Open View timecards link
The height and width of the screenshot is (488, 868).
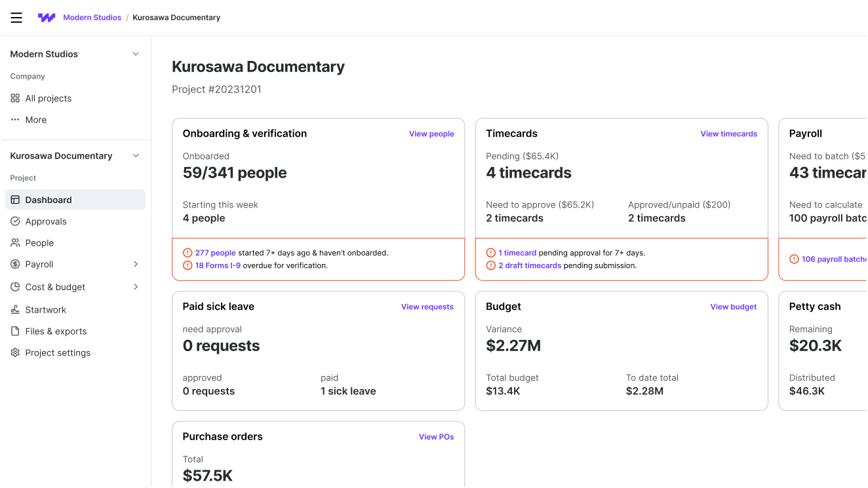pyautogui.click(x=728, y=134)
